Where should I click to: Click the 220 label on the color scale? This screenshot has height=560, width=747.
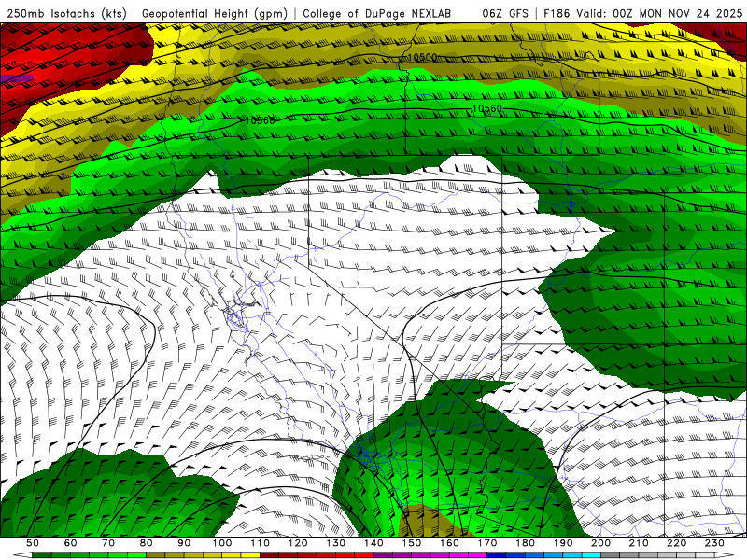pyautogui.click(x=676, y=543)
